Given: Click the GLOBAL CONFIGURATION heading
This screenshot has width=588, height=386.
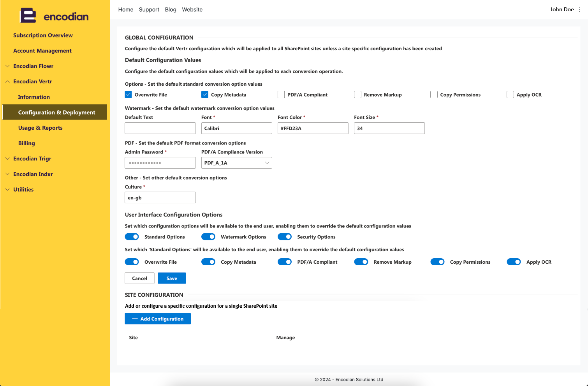Looking at the screenshot, I should [x=159, y=38].
